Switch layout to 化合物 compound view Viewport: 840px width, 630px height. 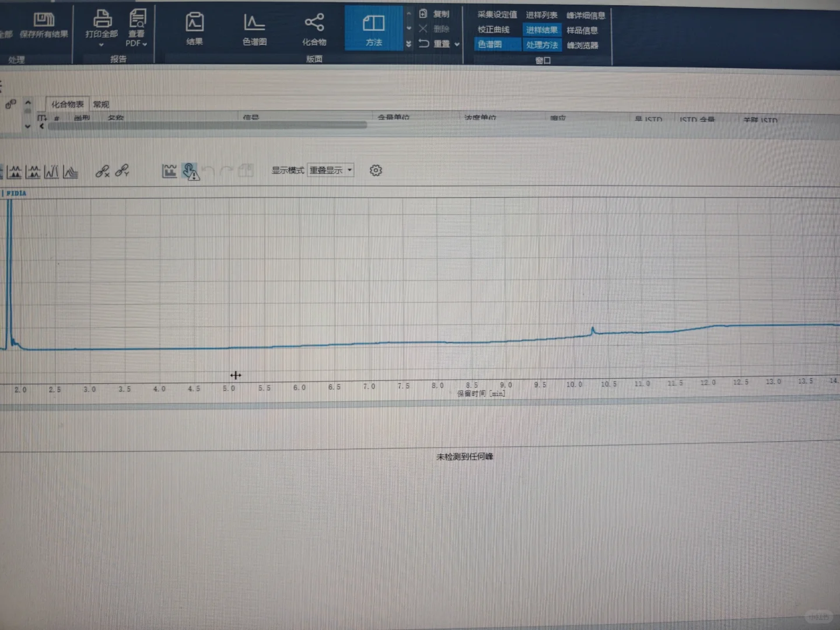(x=314, y=30)
